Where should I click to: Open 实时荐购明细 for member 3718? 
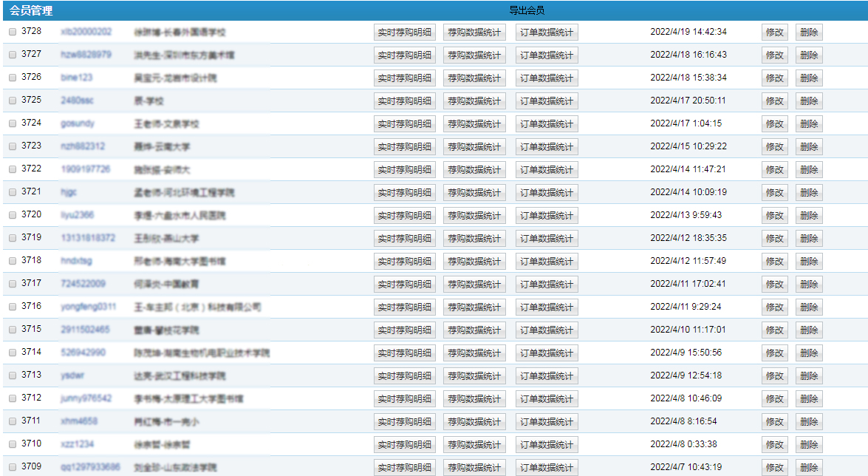pos(404,262)
